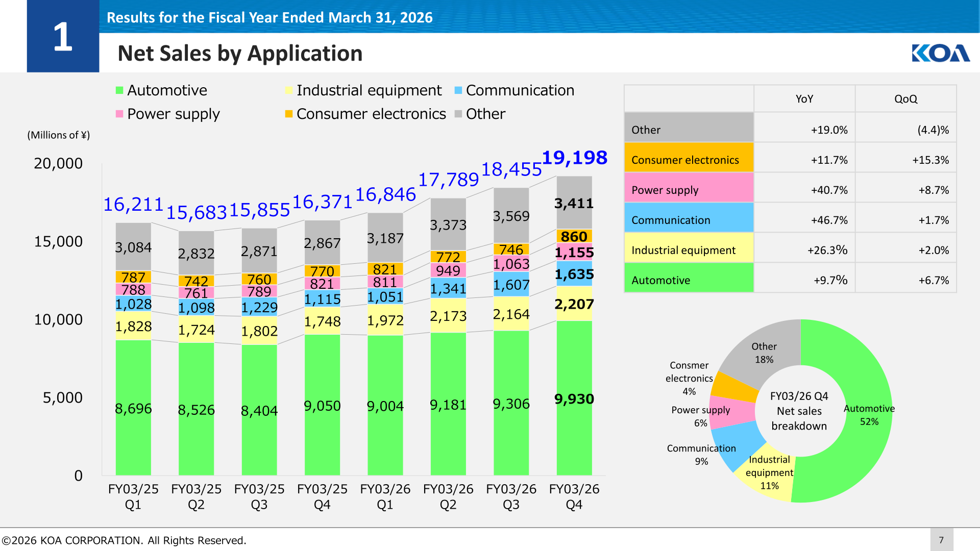Click the Automotive value 8,404 bar segment
This screenshot has width=980, height=551.
click(259, 411)
